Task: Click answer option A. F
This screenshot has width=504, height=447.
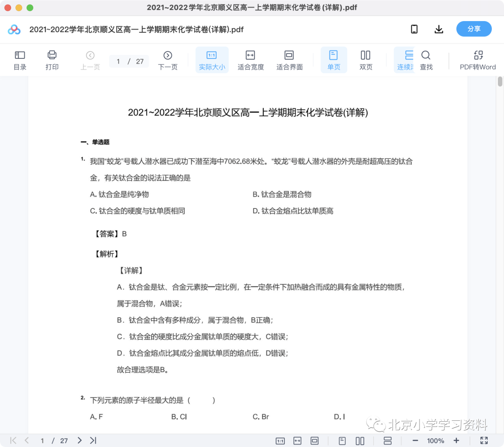Action: (97, 417)
